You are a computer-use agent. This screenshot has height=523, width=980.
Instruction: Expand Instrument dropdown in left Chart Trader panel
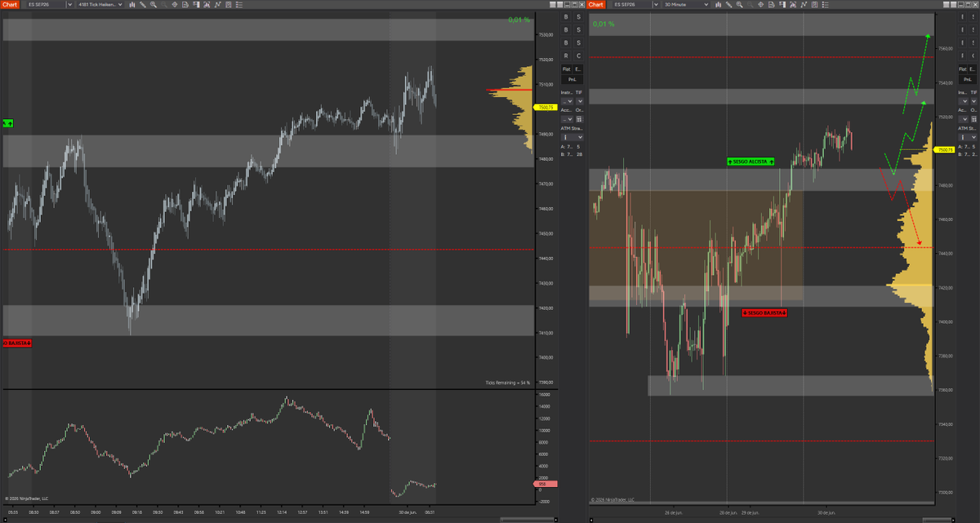click(x=566, y=101)
